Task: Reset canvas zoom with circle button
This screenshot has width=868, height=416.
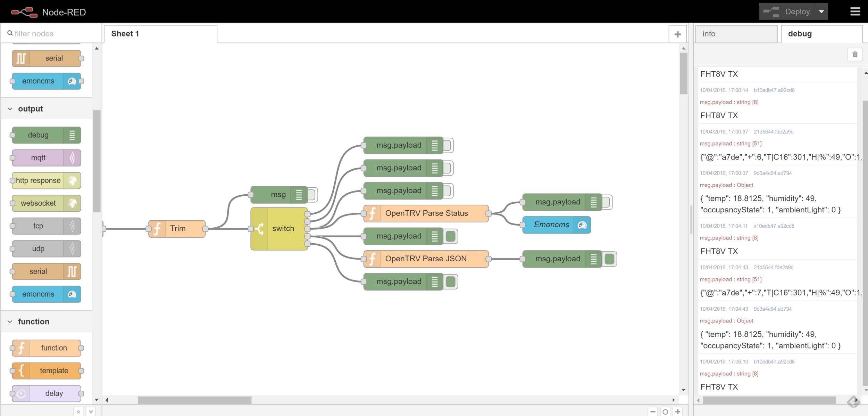Action: pyautogui.click(x=665, y=411)
